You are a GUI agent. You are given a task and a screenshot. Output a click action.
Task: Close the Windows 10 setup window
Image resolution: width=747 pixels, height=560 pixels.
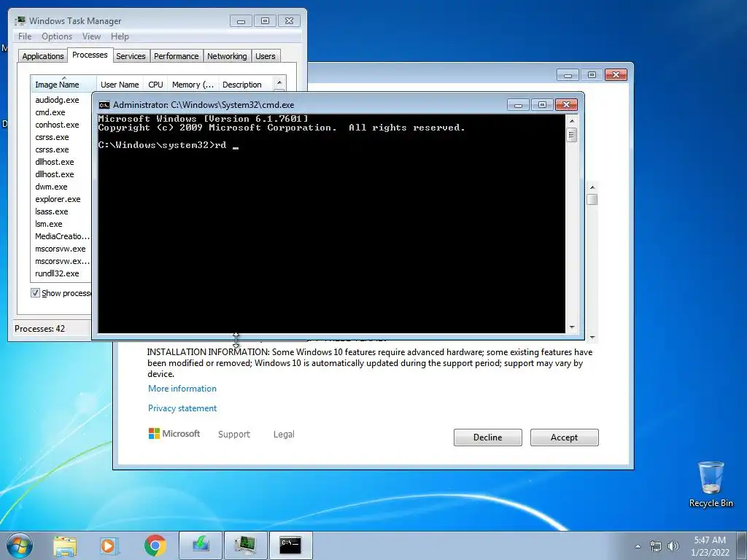[616, 75]
